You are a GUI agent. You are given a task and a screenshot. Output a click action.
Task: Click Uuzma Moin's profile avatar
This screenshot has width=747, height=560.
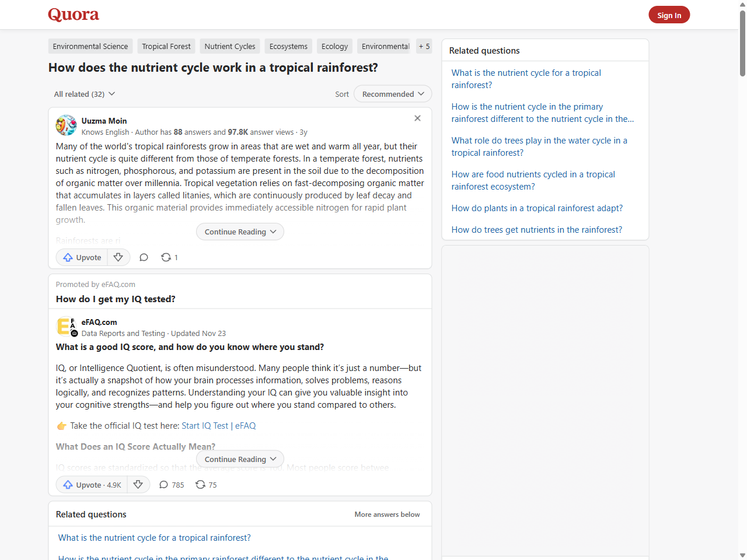(x=66, y=125)
